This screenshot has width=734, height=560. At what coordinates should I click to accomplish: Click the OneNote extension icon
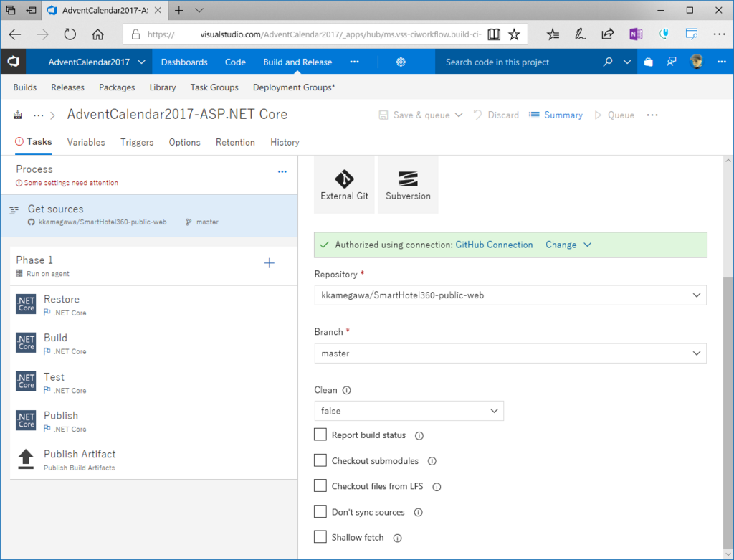636,34
